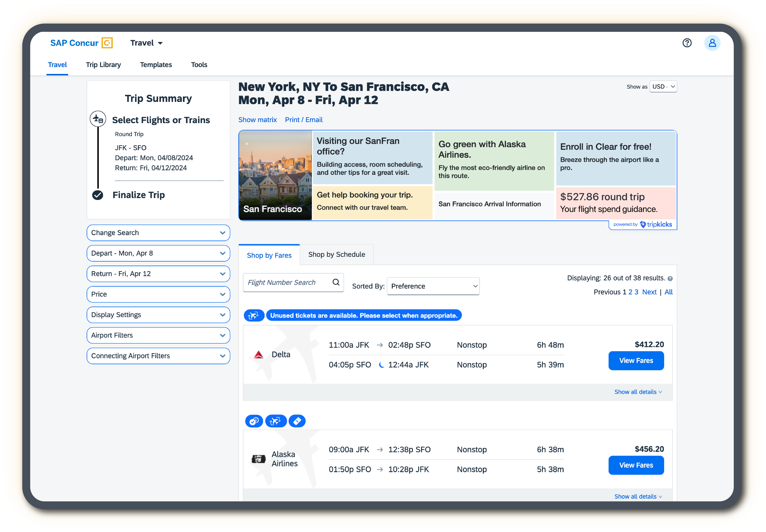Click the SAP Concur logo
The image size is (766, 532).
(81, 43)
